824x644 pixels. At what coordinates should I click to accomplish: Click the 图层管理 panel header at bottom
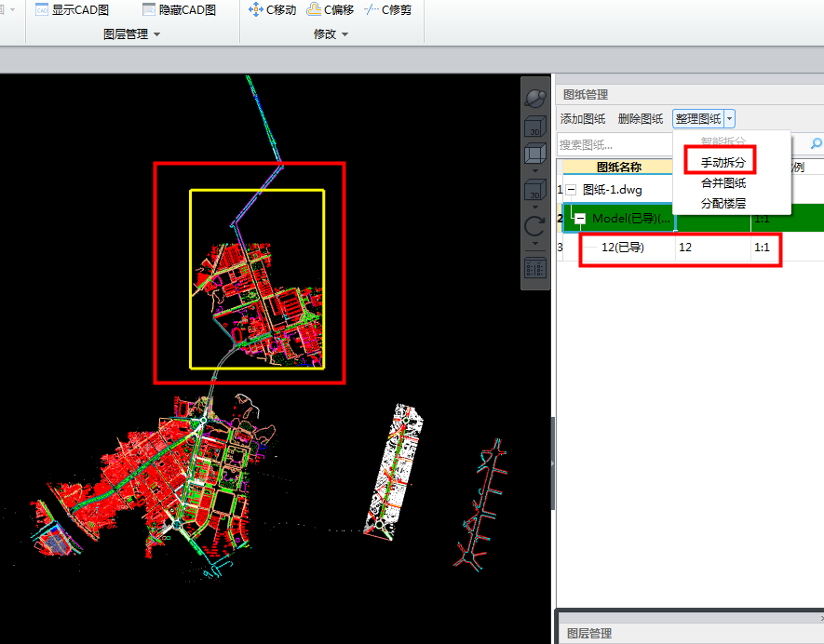click(589, 633)
